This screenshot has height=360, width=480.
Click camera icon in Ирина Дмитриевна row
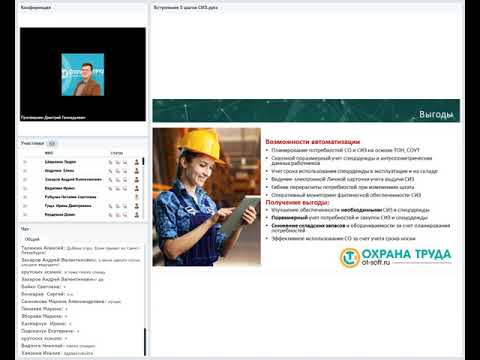click(118, 206)
